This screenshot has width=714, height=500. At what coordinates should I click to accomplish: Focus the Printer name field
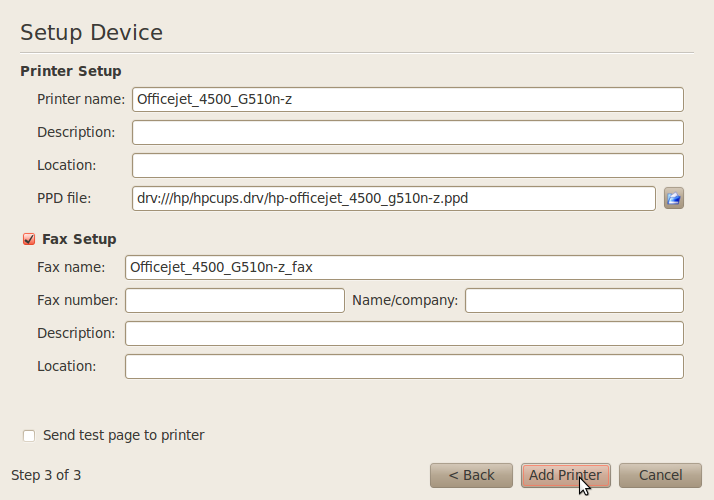[x=407, y=99]
